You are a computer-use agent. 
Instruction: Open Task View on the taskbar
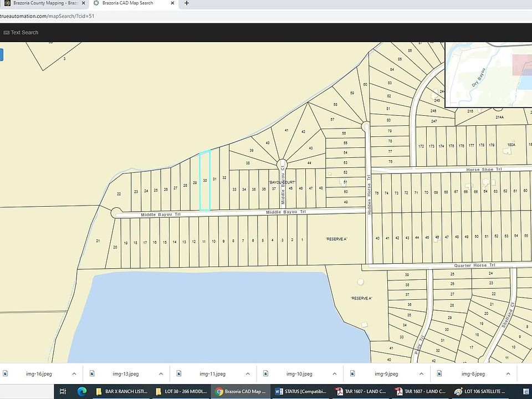(x=63, y=391)
